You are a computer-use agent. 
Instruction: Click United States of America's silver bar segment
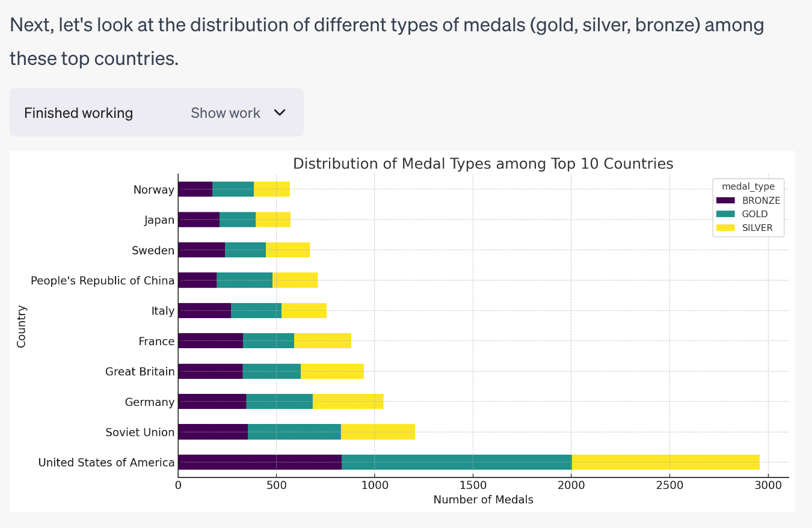tap(665, 462)
